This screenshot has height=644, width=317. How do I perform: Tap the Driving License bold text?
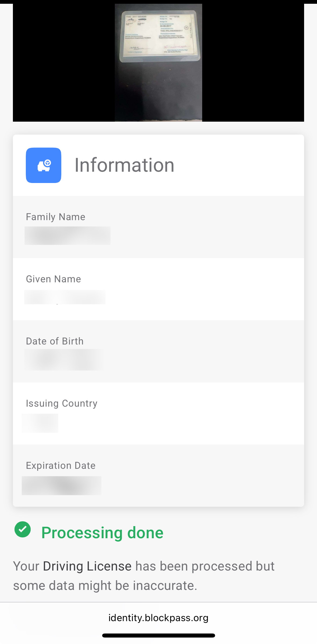[x=87, y=566]
